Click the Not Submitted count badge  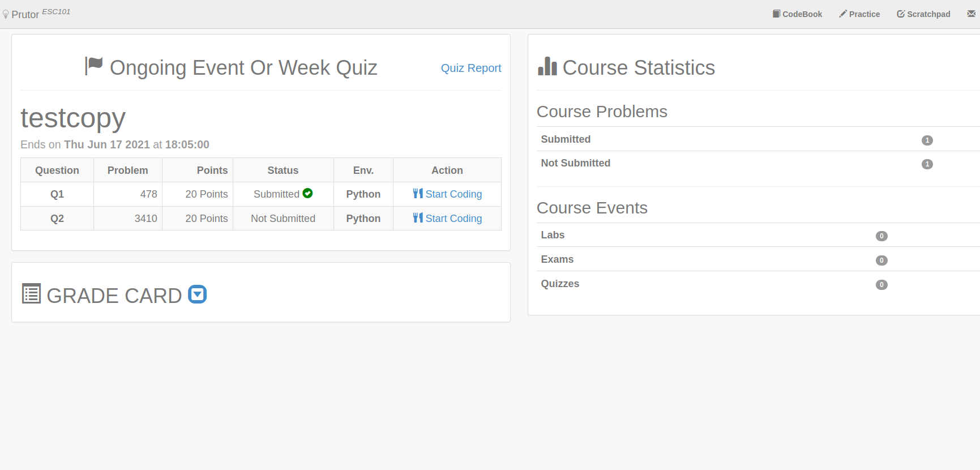click(927, 164)
